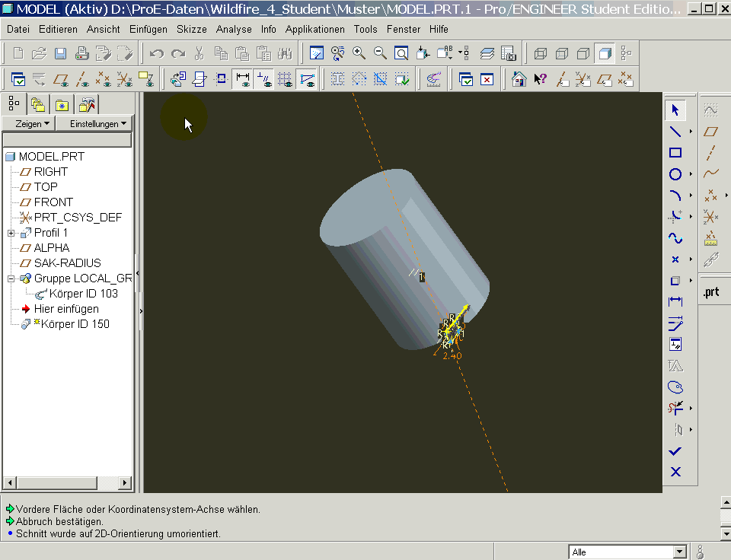
Task: Switch to the favorites tab
Action: pos(62,105)
